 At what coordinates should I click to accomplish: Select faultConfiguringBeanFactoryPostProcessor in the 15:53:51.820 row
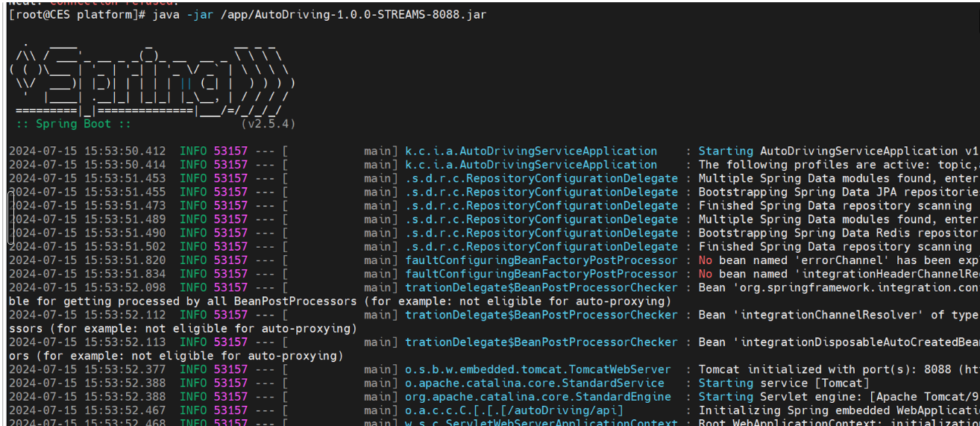coord(541,260)
